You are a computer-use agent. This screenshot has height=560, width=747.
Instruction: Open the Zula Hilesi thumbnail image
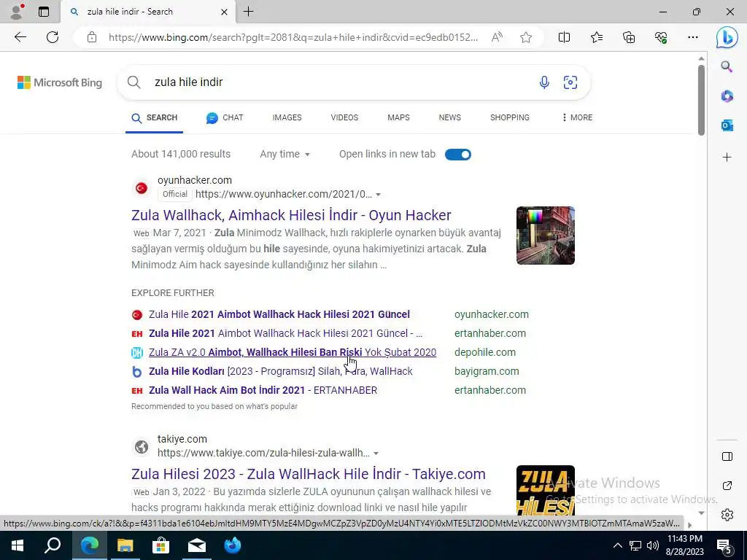[x=546, y=491]
